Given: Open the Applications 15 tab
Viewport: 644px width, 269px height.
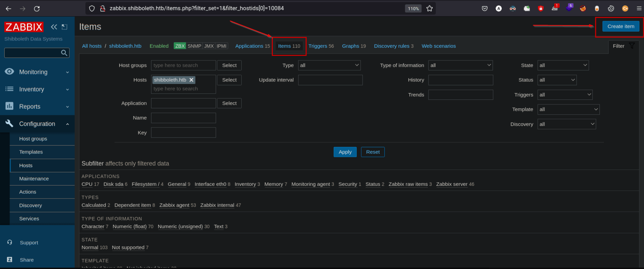Looking at the screenshot, I should point(252,46).
